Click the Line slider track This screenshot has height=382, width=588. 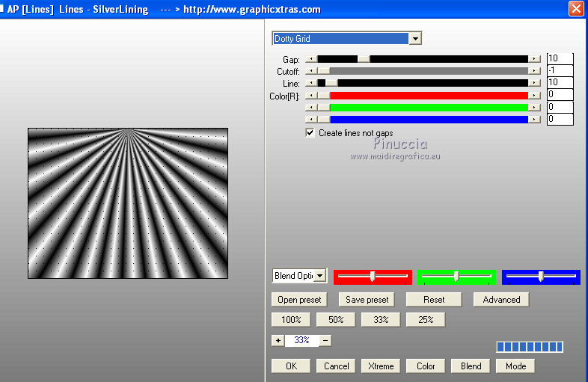point(423,83)
